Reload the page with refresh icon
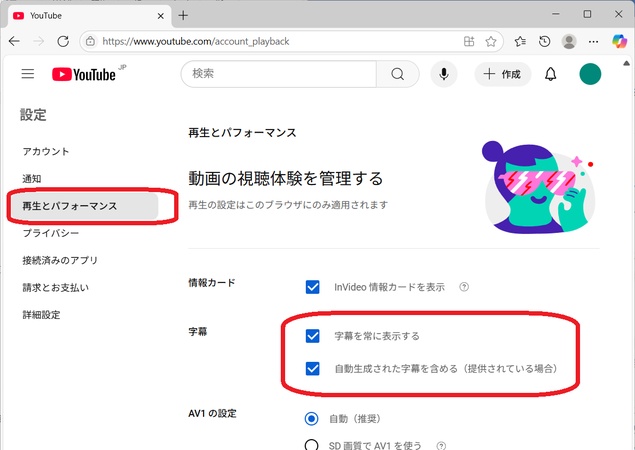The width and height of the screenshot is (635, 450). tap(63, 41)
